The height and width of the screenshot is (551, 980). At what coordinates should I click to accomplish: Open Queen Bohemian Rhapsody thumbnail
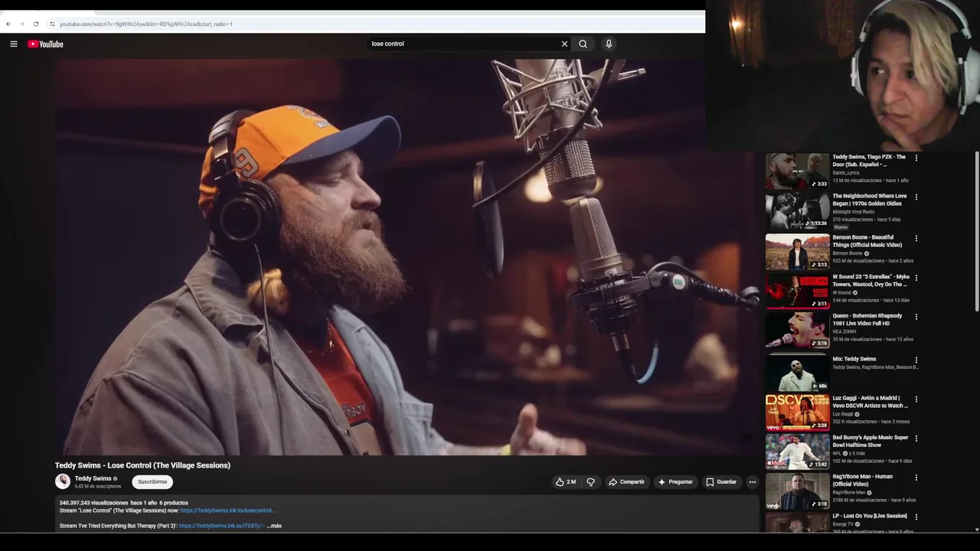pos(797,331)
